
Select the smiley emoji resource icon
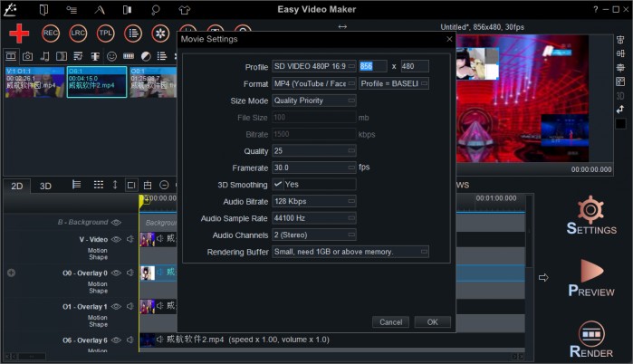pyautogui.click(x=111, y=56)
